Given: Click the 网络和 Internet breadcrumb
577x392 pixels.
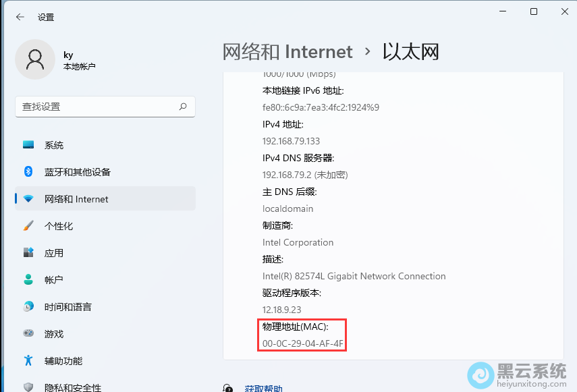Looking at the screenshot, I should point(287,51).
